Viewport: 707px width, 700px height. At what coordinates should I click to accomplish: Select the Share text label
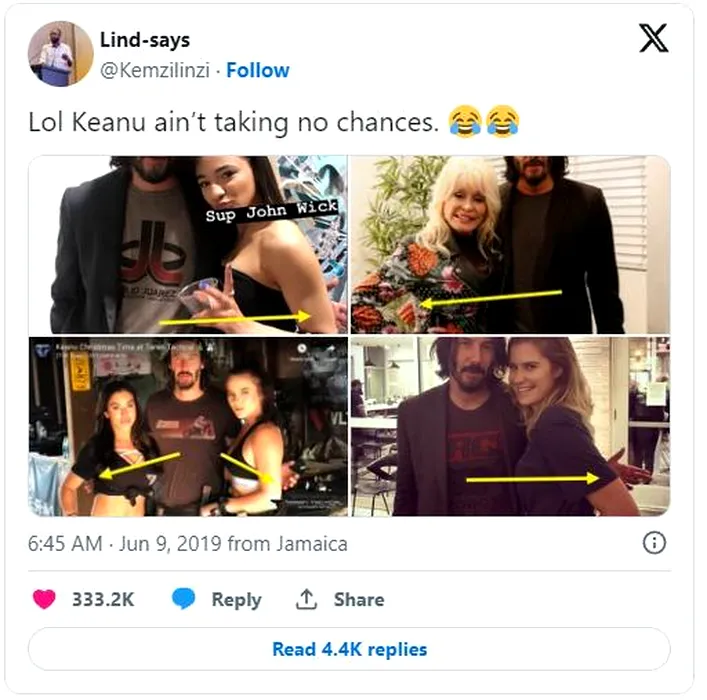click(x=359, y=599)
